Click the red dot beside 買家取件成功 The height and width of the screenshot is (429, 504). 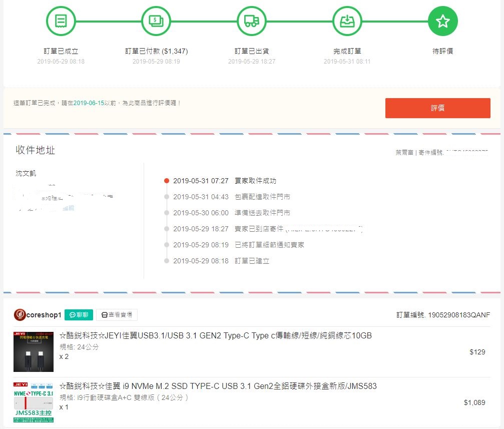tap(167, 181)
